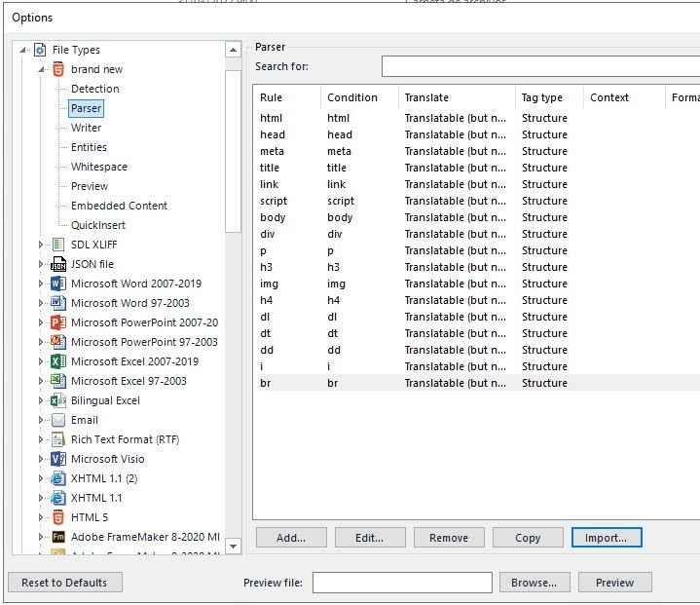Collapse the File Types root node

coord(22,50)
